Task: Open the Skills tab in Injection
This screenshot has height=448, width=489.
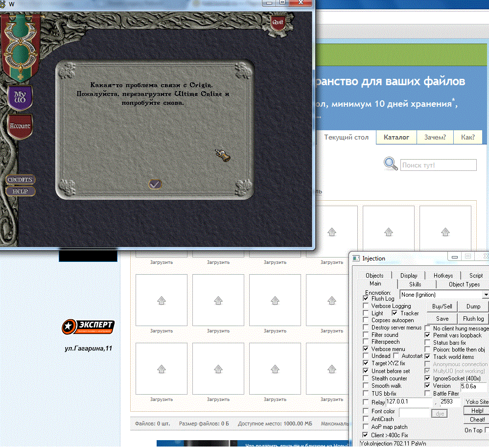Action: tap(415, 284)
